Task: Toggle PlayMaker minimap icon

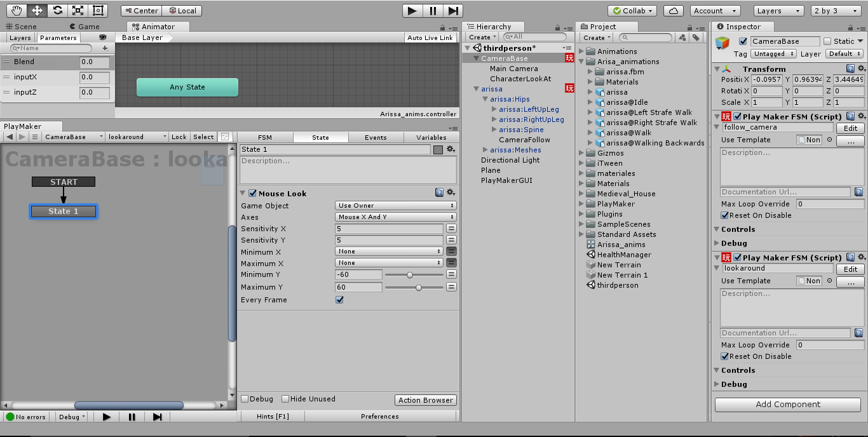Action: [224, 137]
